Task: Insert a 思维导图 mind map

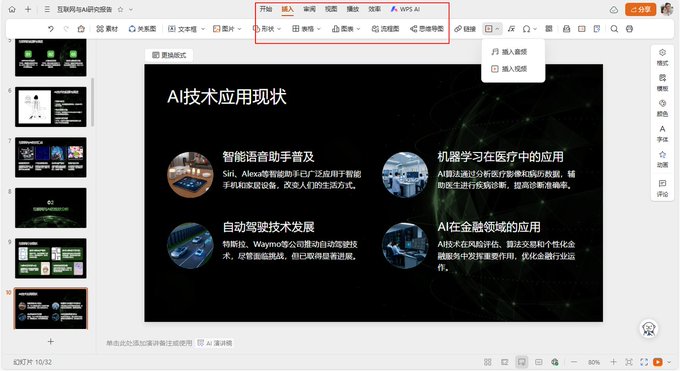Action: pyautogui.click(x=427, y=29)
